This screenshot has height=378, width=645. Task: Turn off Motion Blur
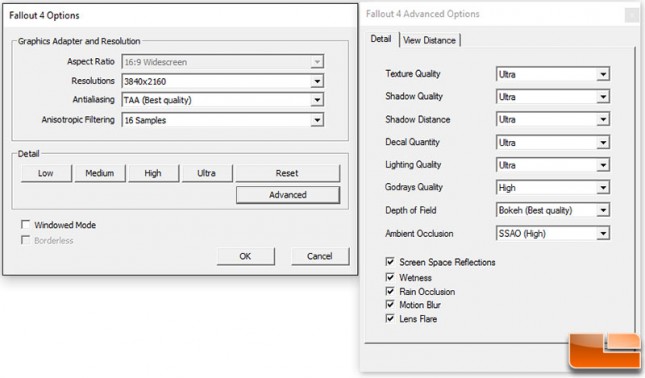coord(390,305)
